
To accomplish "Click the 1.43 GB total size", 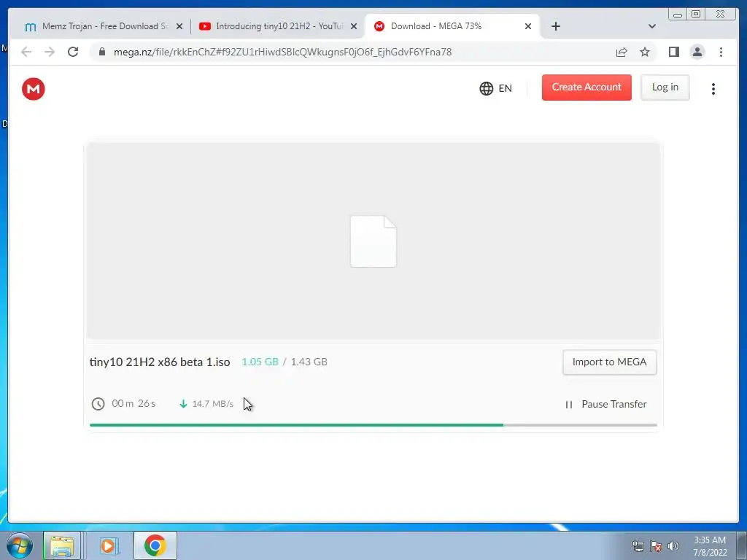I will point(309,362).
